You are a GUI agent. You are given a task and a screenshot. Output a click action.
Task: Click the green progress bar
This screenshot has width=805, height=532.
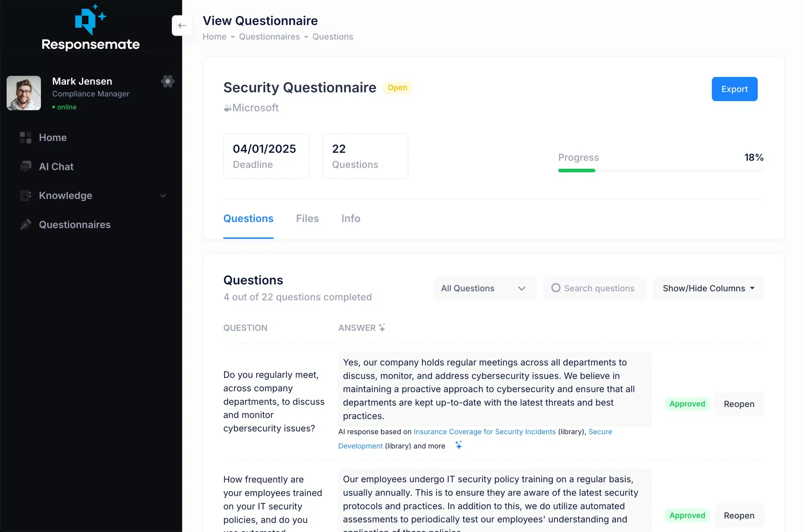(576, 171)
